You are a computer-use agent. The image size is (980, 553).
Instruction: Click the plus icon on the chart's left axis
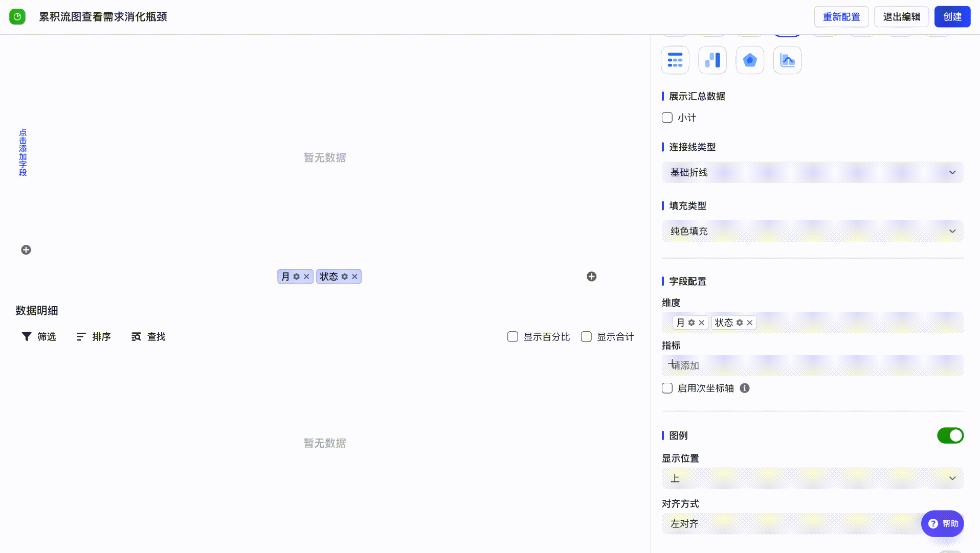pyautogui.click(x=26, y=250)
